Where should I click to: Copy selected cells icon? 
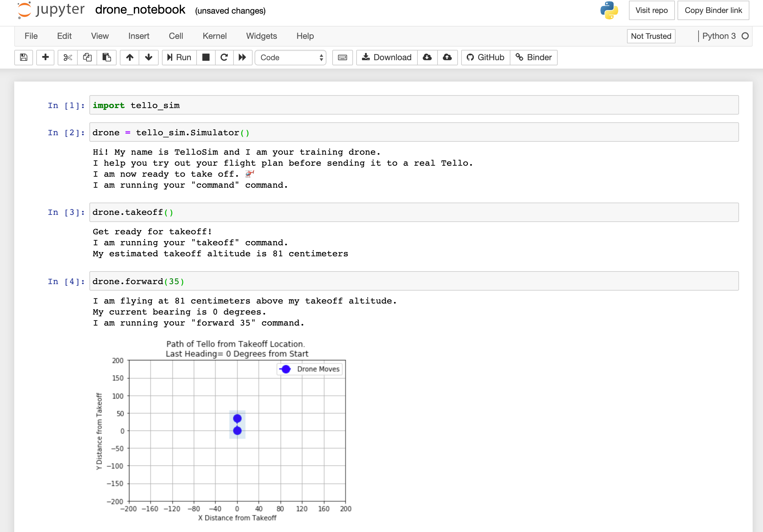pyautogui.click(x=87, y=58)
